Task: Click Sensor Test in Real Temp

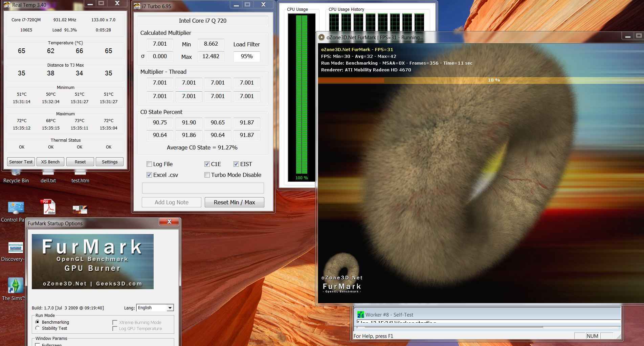Action: [x=21, y=162]
